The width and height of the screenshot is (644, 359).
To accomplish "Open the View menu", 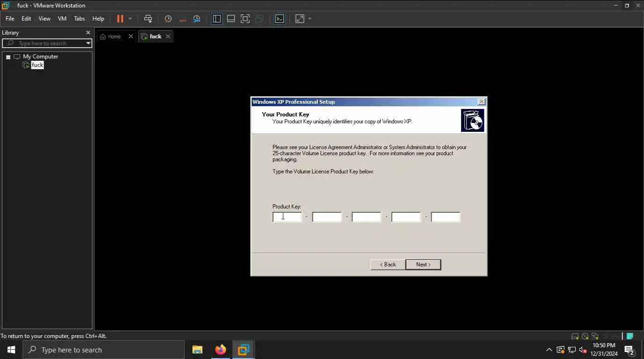I will click(x=44, y=19).
